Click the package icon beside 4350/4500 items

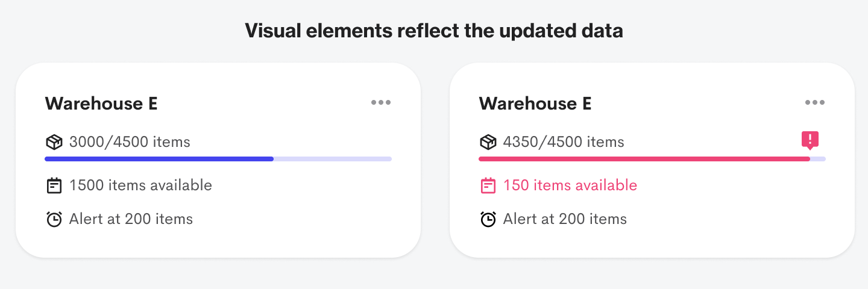488,142
